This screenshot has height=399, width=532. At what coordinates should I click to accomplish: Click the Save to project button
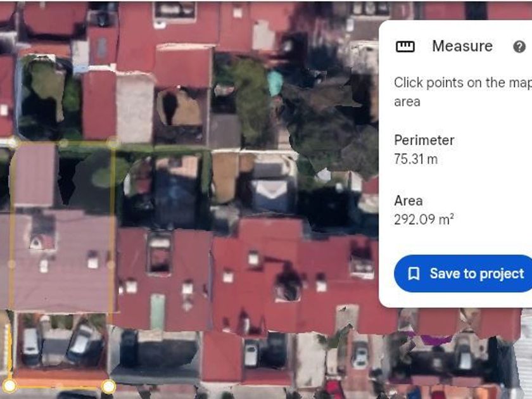[x=463, y=274]
